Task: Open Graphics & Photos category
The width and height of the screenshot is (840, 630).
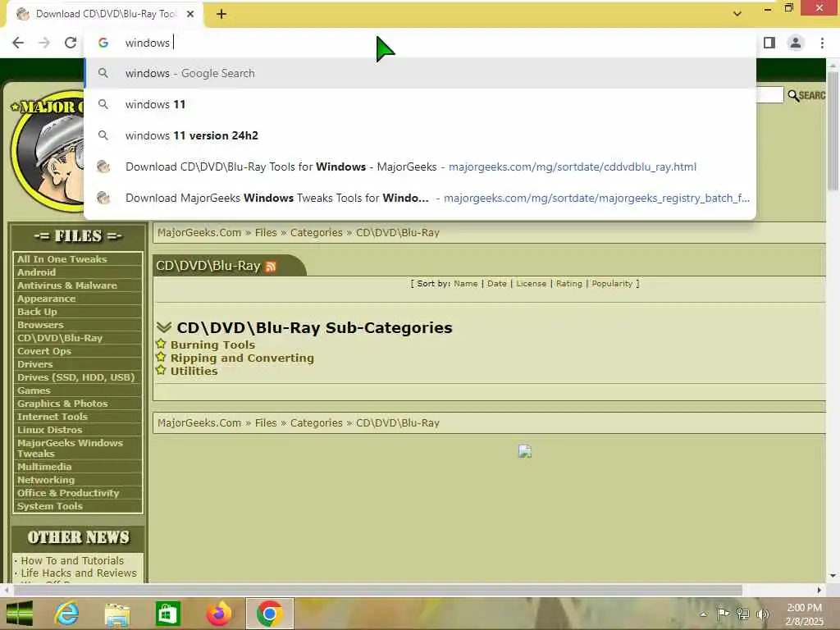Action: pos(62,404)
